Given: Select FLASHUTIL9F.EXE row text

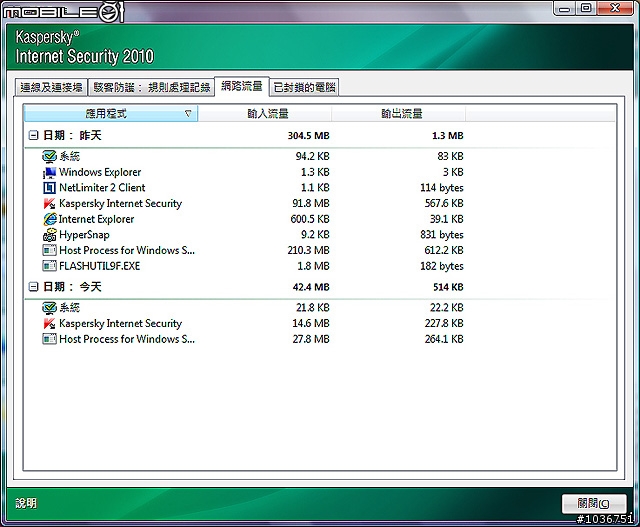Looking at the screenshot, I should point(100,266).
